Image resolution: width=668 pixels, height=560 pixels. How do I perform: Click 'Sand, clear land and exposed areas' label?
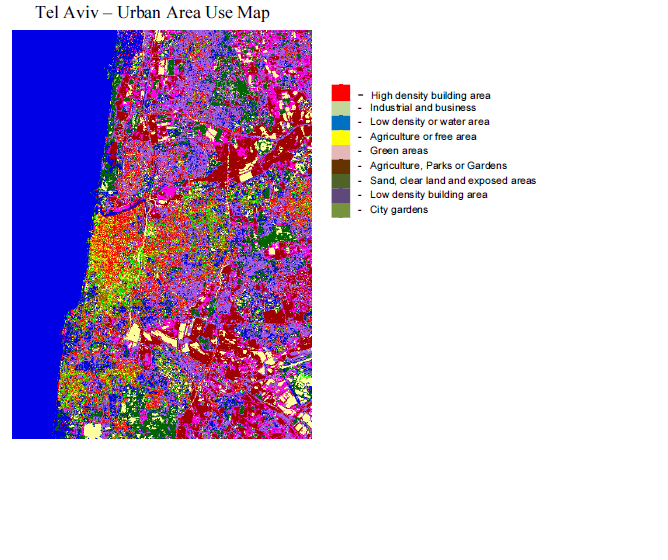pyautogui.click(x=453, y=181)
